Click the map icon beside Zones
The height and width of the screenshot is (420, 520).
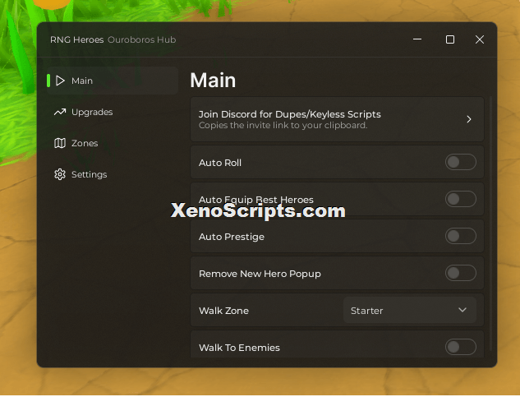(60, 143)
